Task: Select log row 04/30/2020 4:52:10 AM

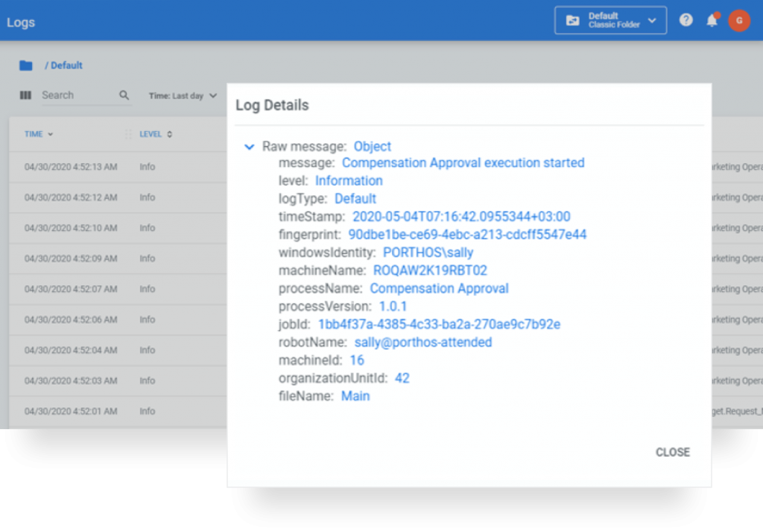Action: [x=118, y=228]
